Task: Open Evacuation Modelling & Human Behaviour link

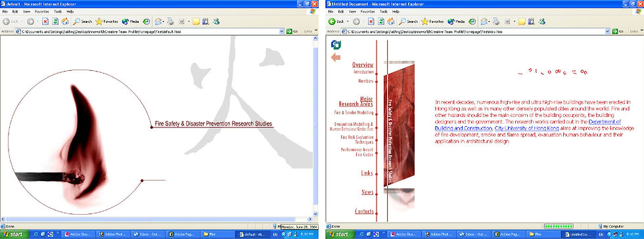Action: point(352,127)
